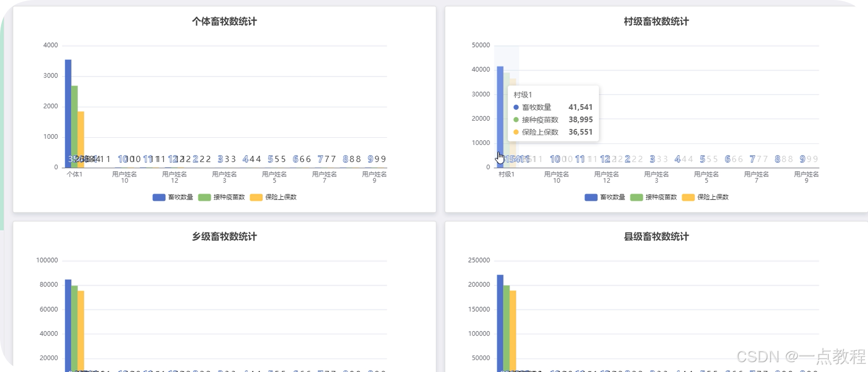Click 用户姓名 5 label in 村级畜牧数统计 chart
868x372 pixels.
point(706,177)
